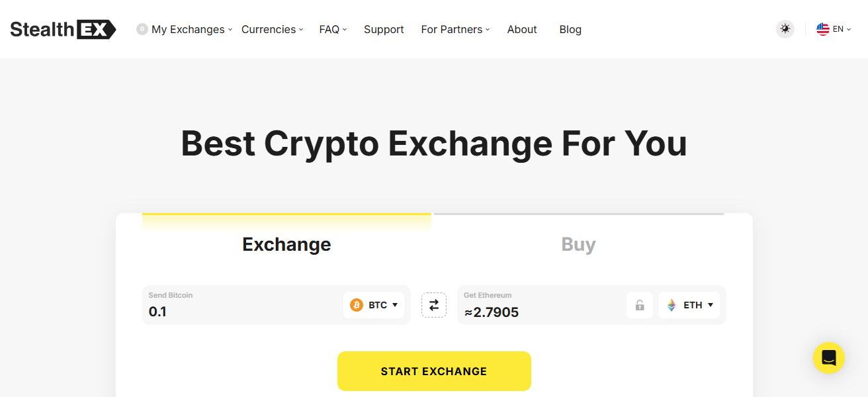The height and width of the screenshot is (397, 868).
Task: Click the swap currencies arrows icon
Action: 434,305
